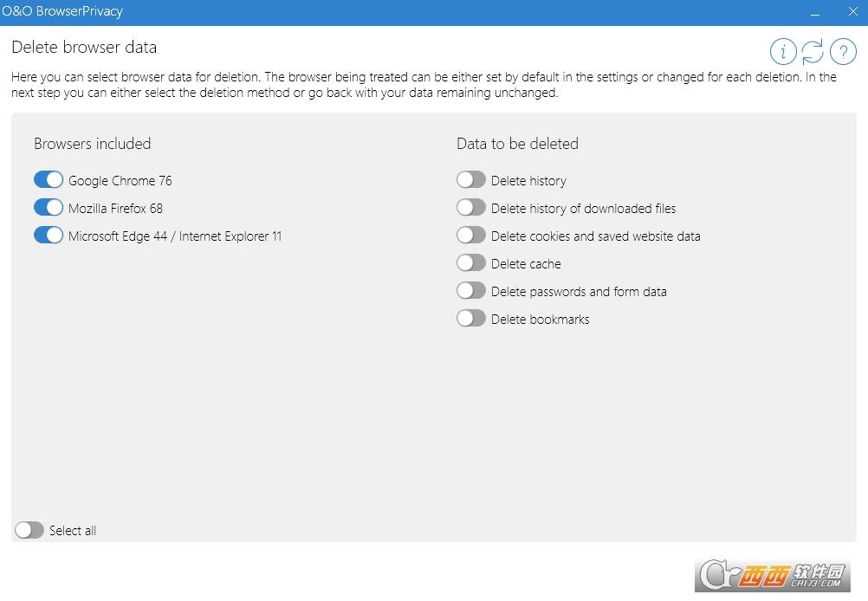The width and height of the screenshot is (868, 601).
Task: Enable the Delete history switch
Action: pyautogui.click(x=471, y=180)
